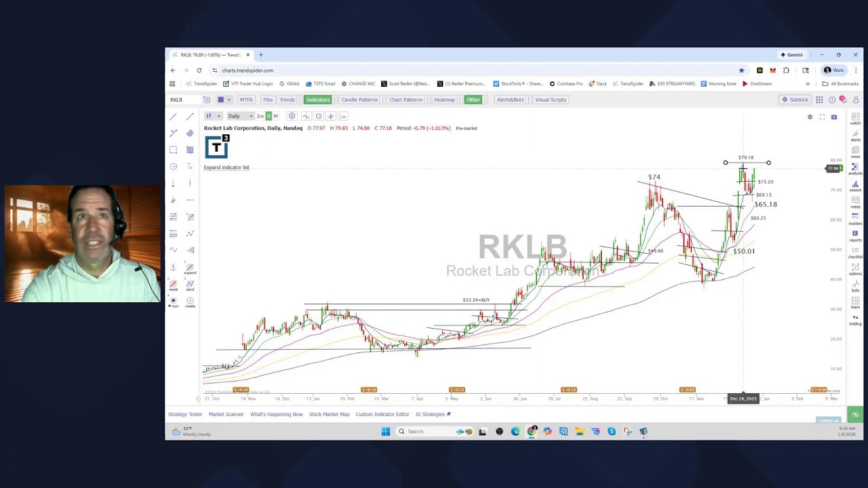The width and height of the screenshot is (868, 488).
Task: Click the Alerts&Bots button
Action: (x=510, y=100)
